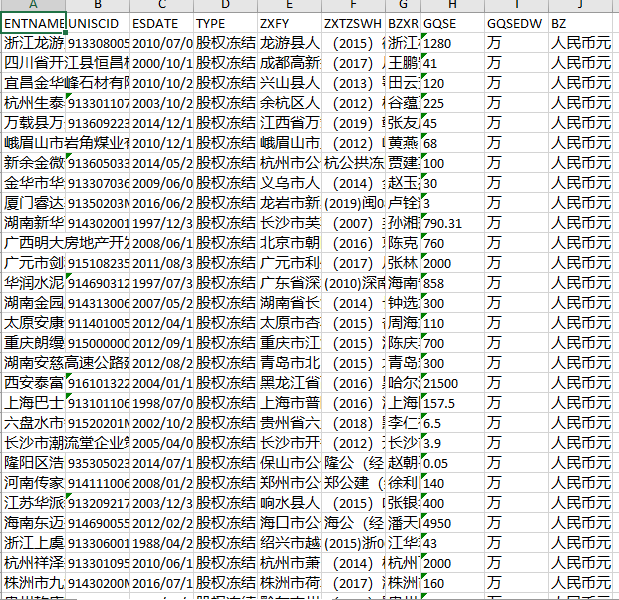Viewport: 619px width, 600px height.
Task: Select the 峨眉山市岩角煤业 company name cell
Action: point(34,143)
